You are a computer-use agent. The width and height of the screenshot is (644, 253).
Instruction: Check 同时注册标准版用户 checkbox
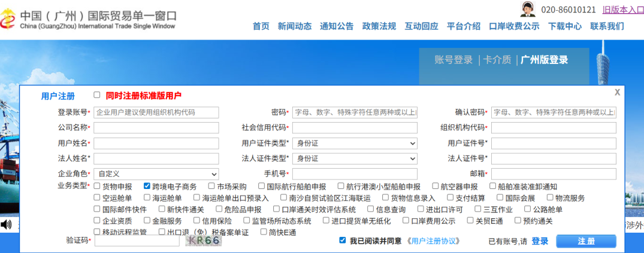click(97, 95)
